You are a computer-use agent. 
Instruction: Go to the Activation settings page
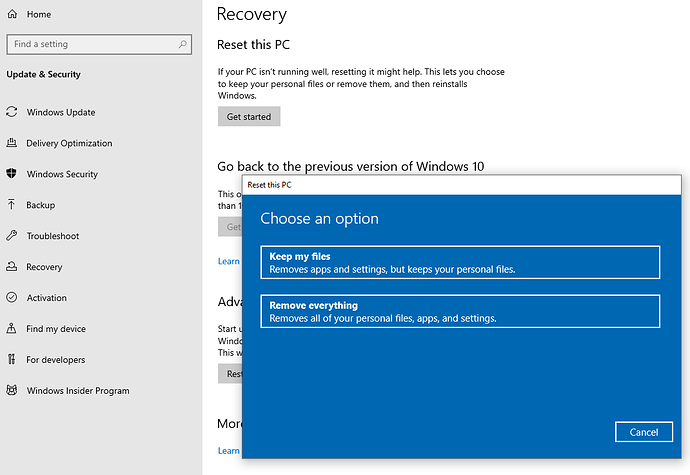(x=47, y=298)
